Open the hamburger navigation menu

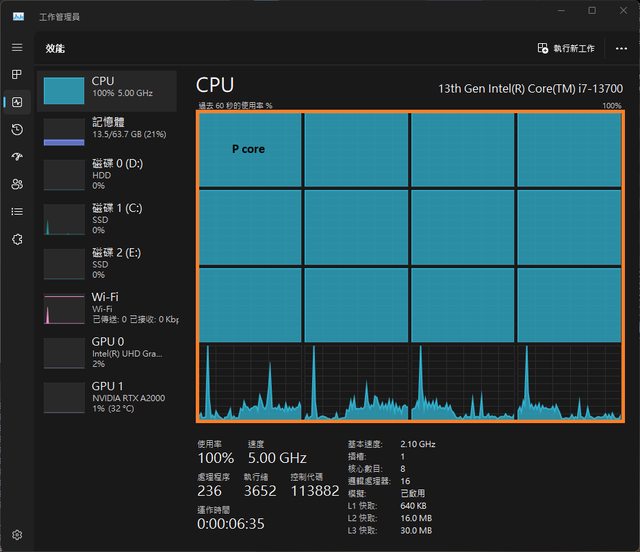pyautogui.click(x=17, y=47)
